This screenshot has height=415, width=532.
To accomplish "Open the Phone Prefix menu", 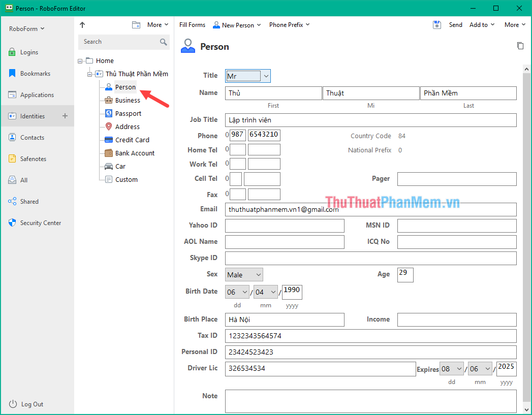I will [x=289, y=24].
